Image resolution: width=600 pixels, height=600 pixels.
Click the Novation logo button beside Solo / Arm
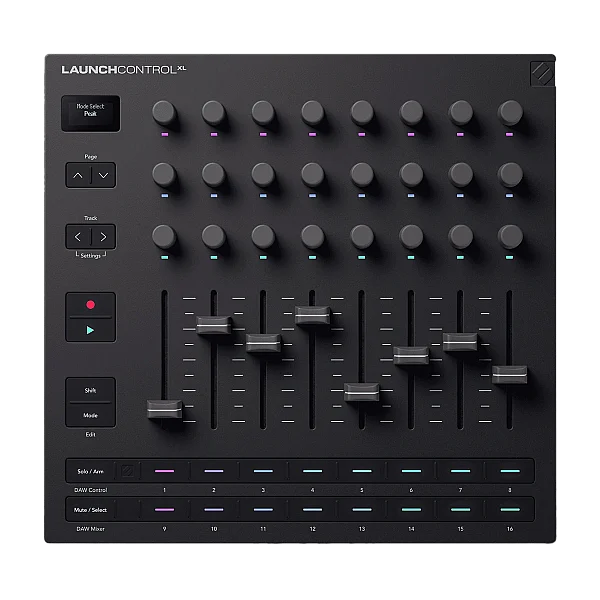pyautogui.click(x=127, y=471)
